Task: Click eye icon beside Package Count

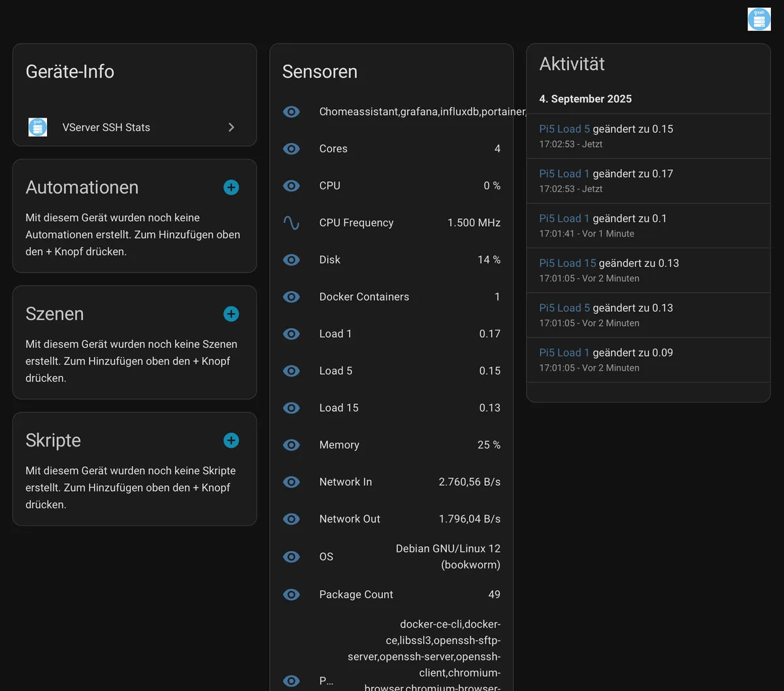Action: click(291, 595)
